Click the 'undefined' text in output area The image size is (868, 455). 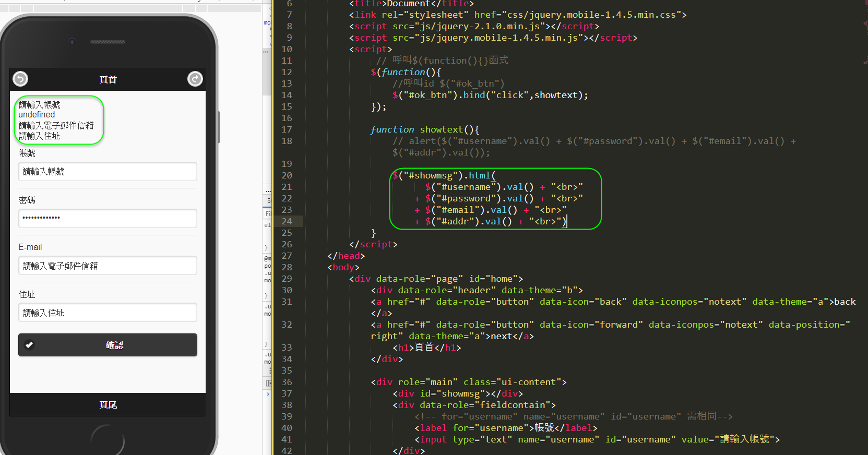tap(37, 115)
